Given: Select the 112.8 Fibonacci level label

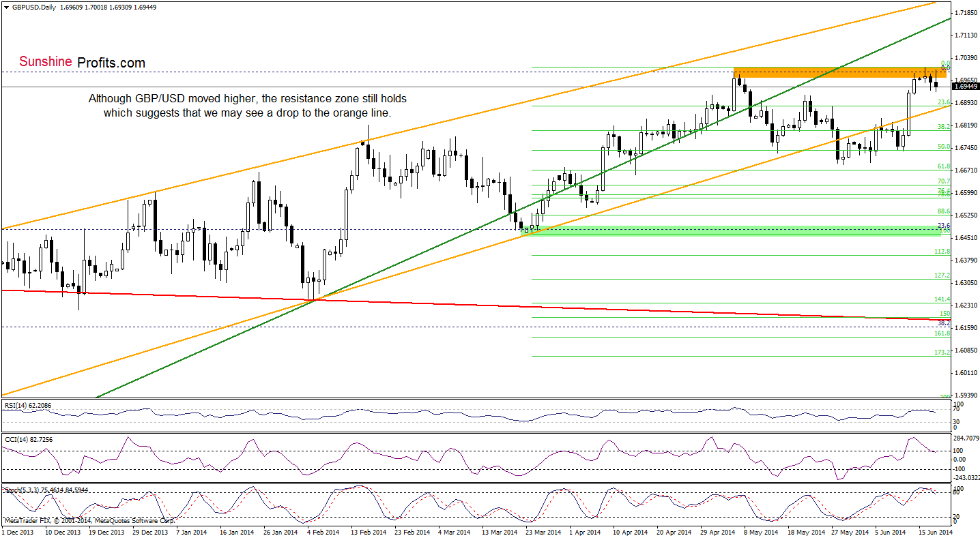Looking at the screenshot, I should point(942,252).
